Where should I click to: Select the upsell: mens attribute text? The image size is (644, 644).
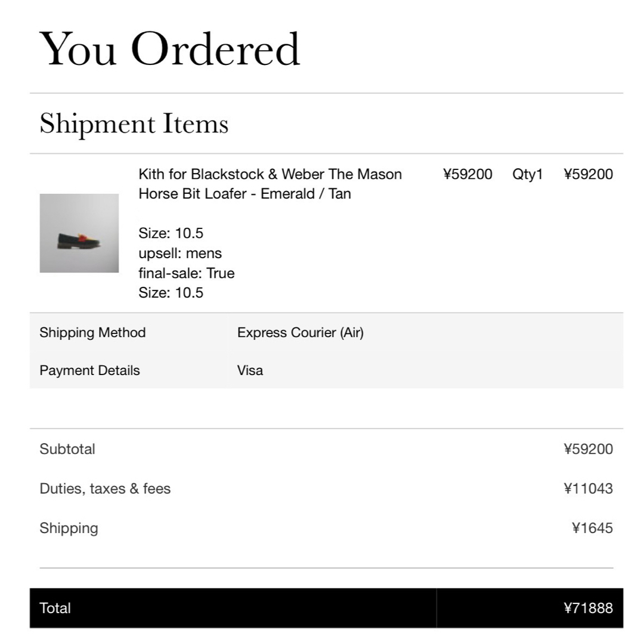(180, 253)
